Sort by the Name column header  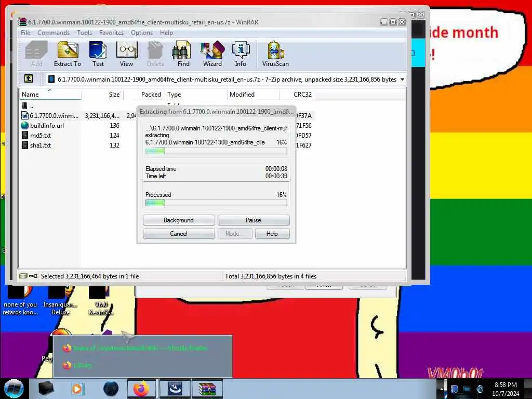coord(50,95)
